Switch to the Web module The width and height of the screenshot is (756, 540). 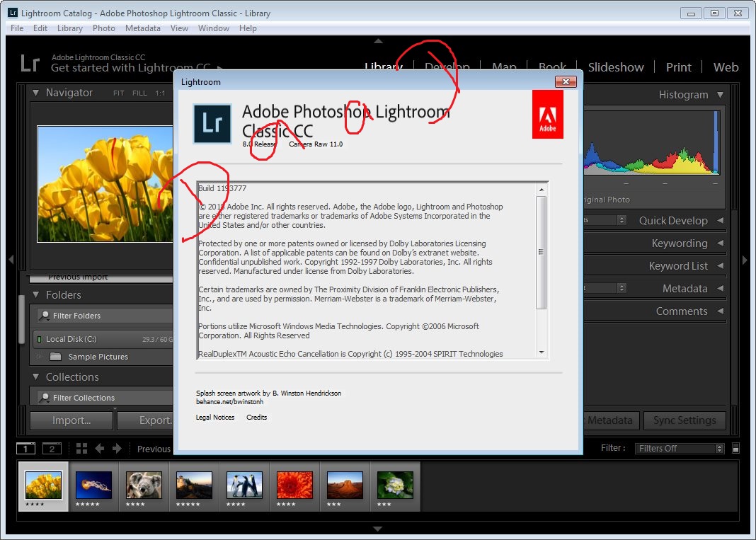coord(726,67)
